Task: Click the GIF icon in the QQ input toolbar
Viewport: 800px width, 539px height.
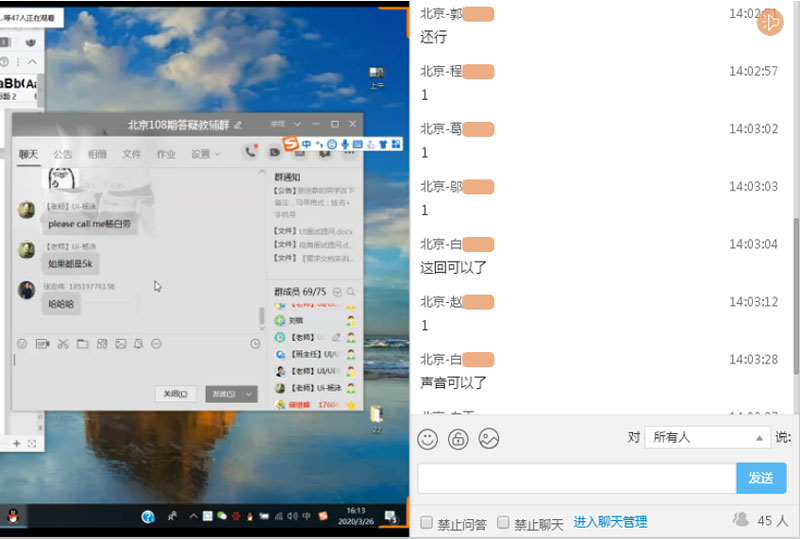Action: click(42, 344)
